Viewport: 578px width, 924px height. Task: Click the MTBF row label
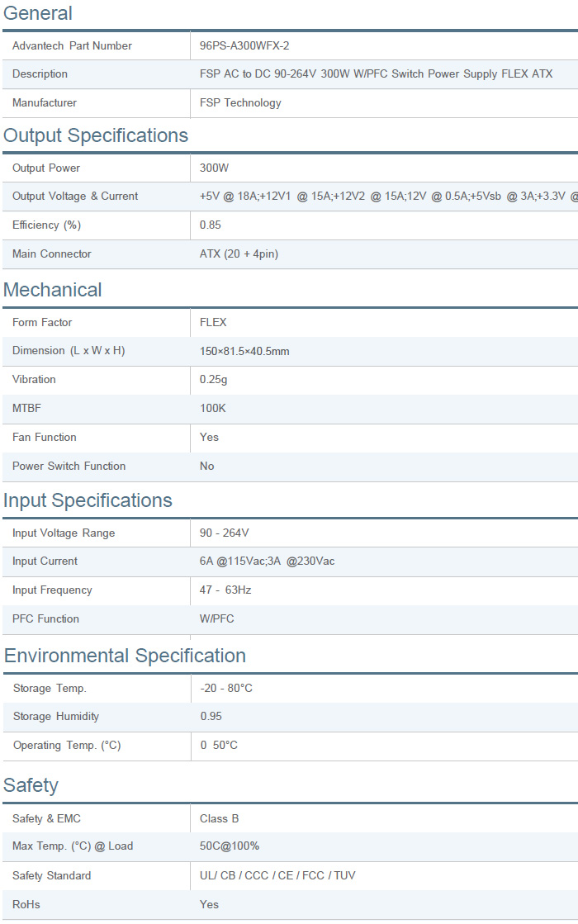click(x=26, y=409)
